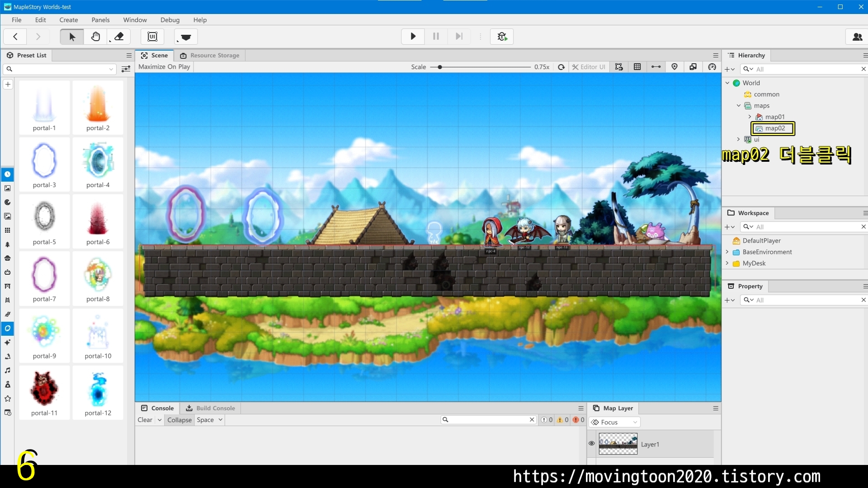Open the Panels menu
The image size is (868, 488).
click(100, 20)
